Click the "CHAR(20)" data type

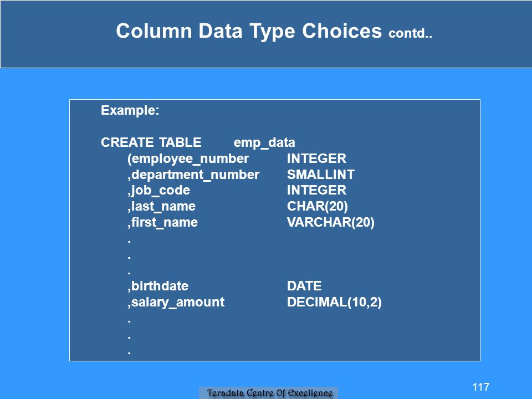[x=317, y=206]
